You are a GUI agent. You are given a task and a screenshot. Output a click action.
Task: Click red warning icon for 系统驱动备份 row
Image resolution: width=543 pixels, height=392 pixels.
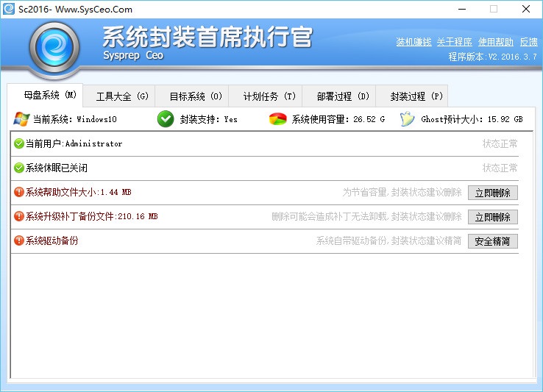(19, 240)
